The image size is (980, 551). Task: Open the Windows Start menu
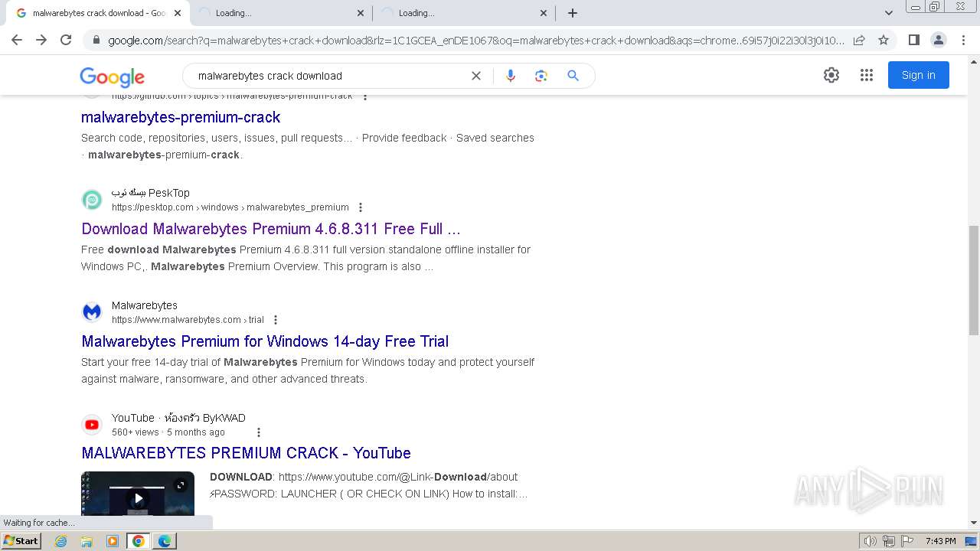21,541
